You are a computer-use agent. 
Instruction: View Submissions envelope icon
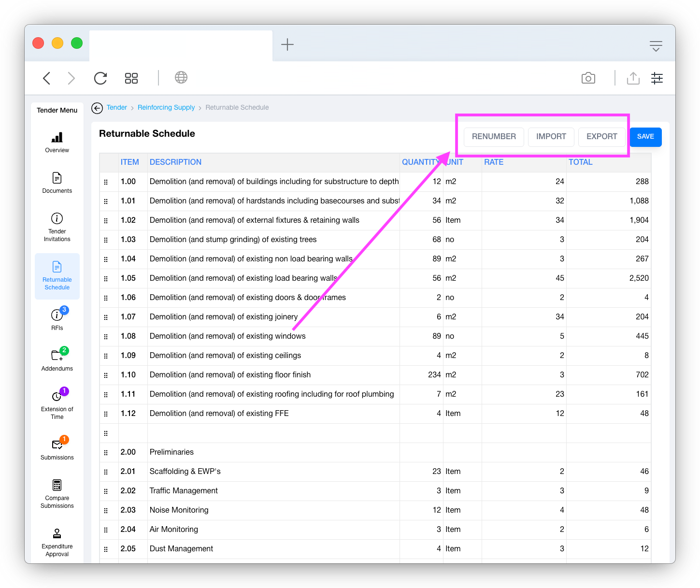(57, 445)
